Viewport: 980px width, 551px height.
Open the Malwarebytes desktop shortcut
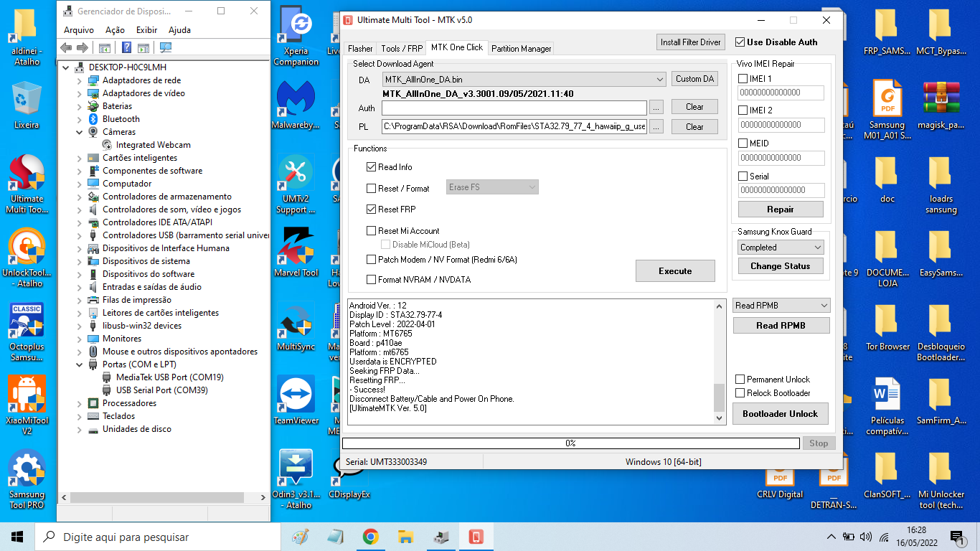point(296,105)
